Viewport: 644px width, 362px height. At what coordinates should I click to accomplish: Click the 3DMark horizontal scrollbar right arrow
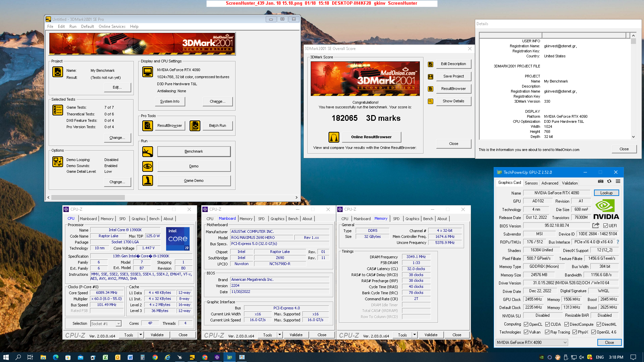pyautogui.click(x=296, y=198)
